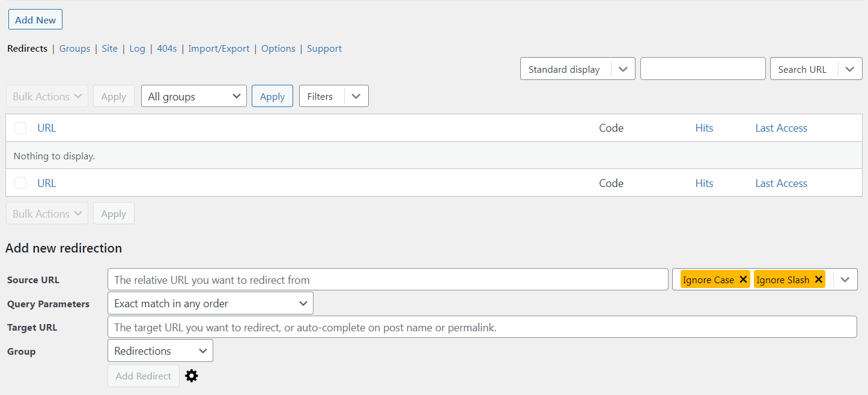868x395 pixels.
Task: Open the Filters dropdown
Action: [333, 96]
